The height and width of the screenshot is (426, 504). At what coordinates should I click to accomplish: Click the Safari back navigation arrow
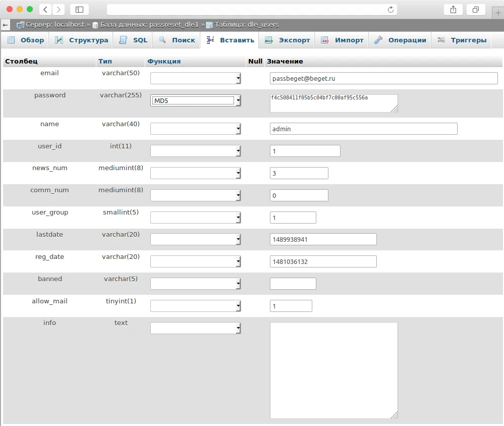(45, 10)
